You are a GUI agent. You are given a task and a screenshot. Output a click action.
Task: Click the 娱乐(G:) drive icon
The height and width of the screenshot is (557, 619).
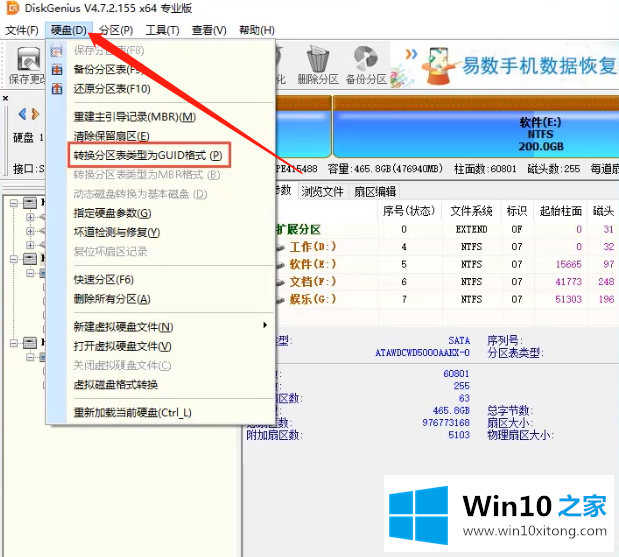tap(280, 300)
